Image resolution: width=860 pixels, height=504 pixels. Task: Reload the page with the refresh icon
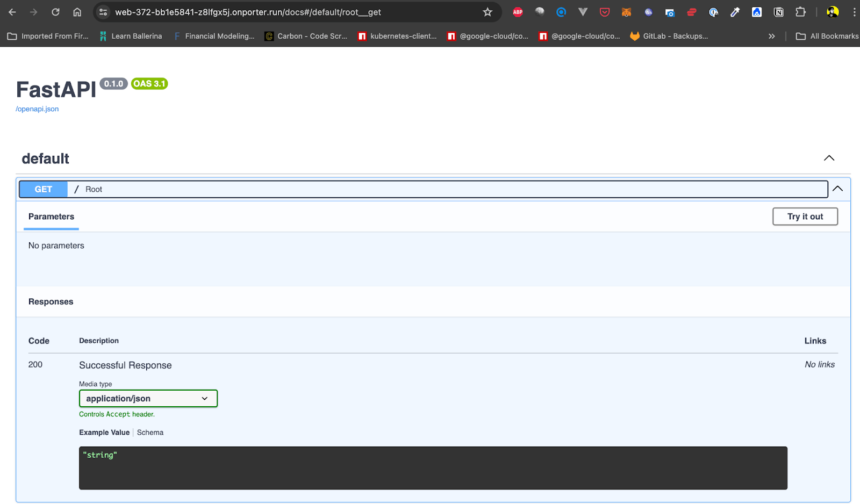pyautogui.click(x=55, y=12)
